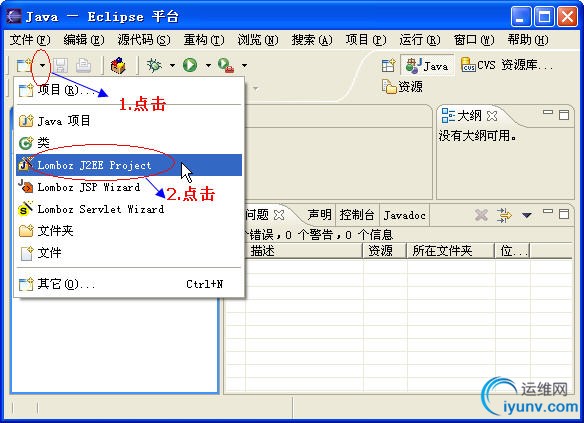Click the 没有大纲可用。 text

click(x=478, y=136)
